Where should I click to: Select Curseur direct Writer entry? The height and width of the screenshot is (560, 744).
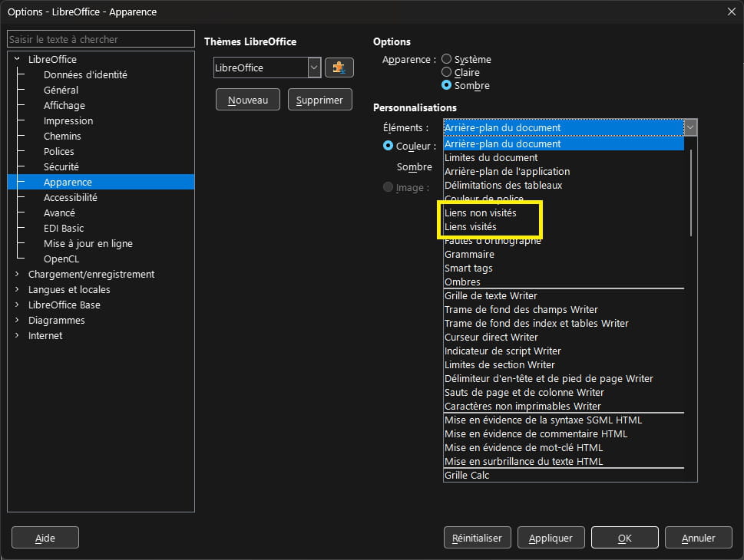click(x=564, y=337)
